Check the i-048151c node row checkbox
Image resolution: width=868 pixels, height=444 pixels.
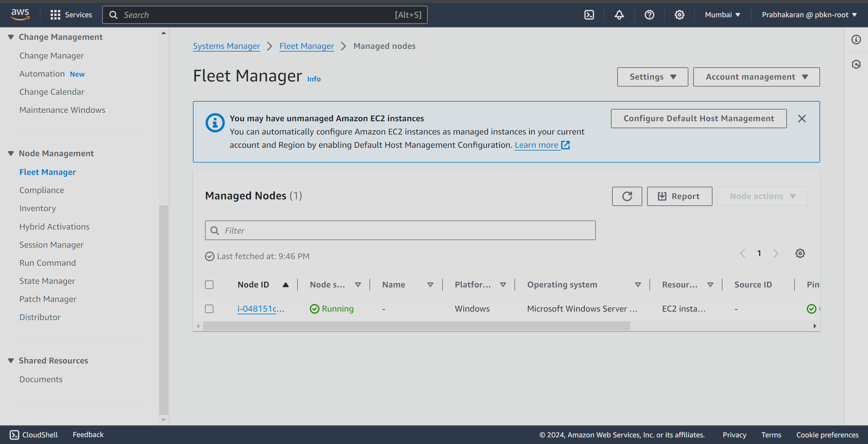209,309
